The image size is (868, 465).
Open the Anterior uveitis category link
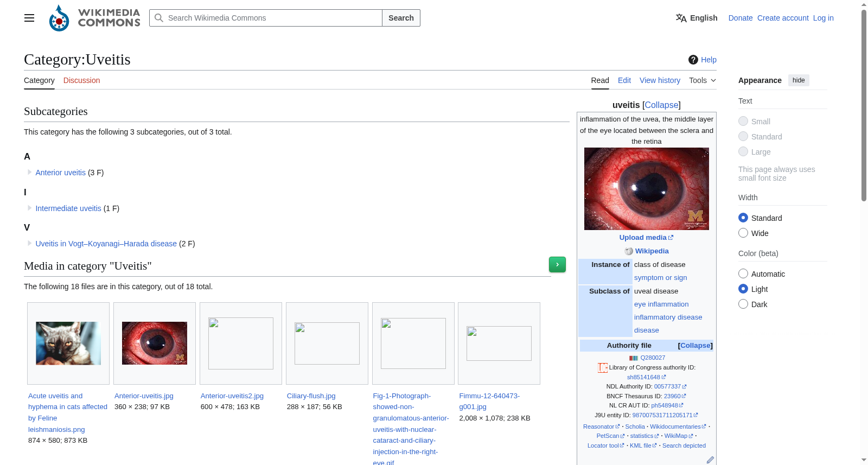(61, 173)
